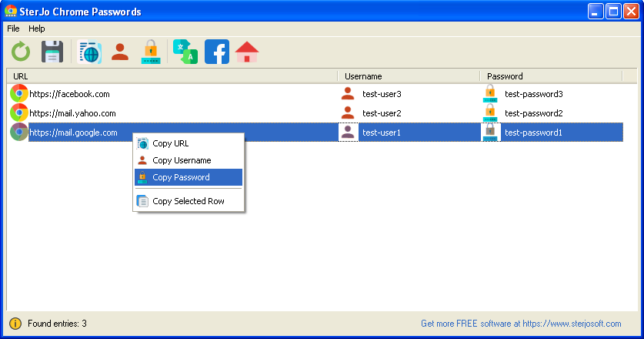Image resolution: width=644 pixels, height=339 pixels.
Task: Click the test-user1 username cell
Action: coord(381,133)
